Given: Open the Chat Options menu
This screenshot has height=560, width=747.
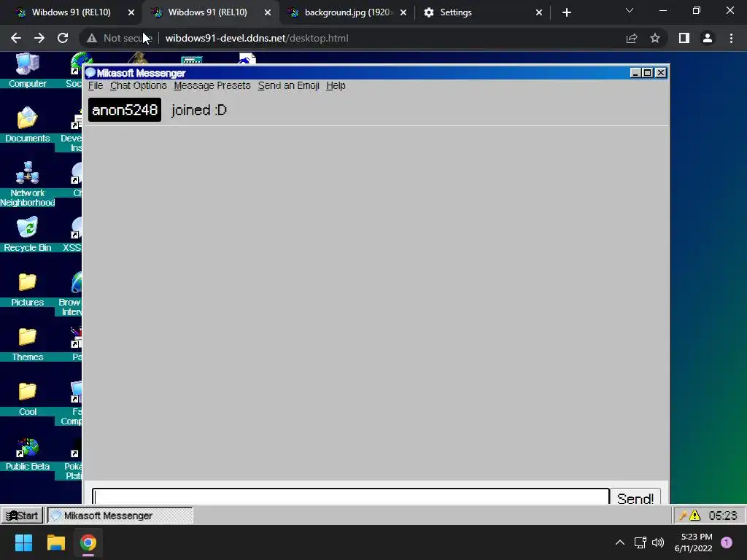Looking at the screenshot, I should tap(138, 86).
